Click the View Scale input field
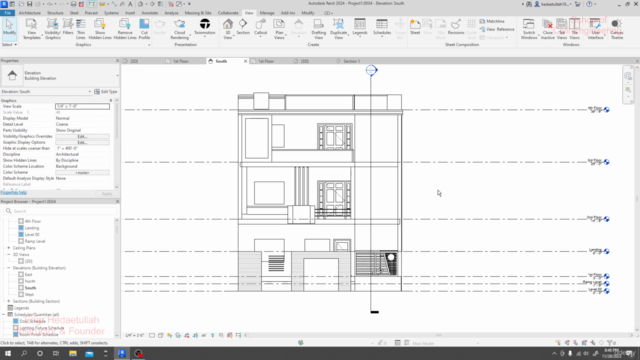The height and width of the screenshot is (360, 640). tap(82, 107)
